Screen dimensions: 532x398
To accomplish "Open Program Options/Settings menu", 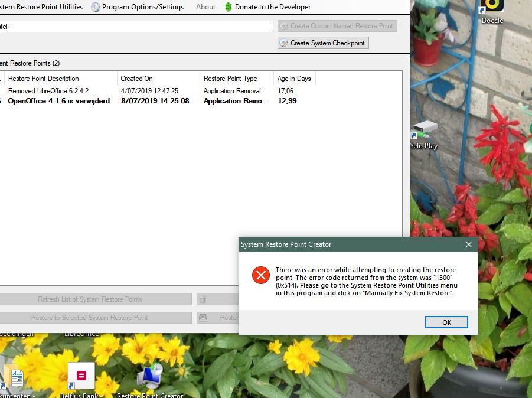I will 142,7.
